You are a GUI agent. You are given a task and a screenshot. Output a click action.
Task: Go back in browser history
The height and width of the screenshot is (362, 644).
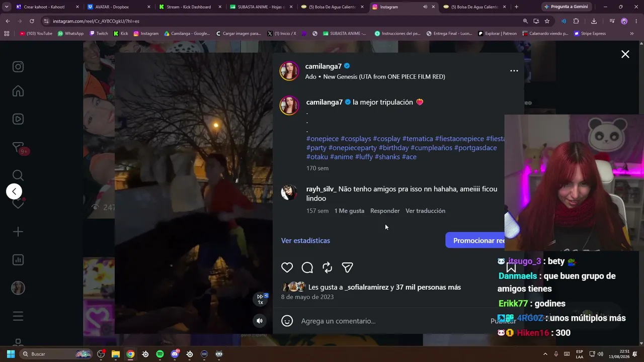8,21
